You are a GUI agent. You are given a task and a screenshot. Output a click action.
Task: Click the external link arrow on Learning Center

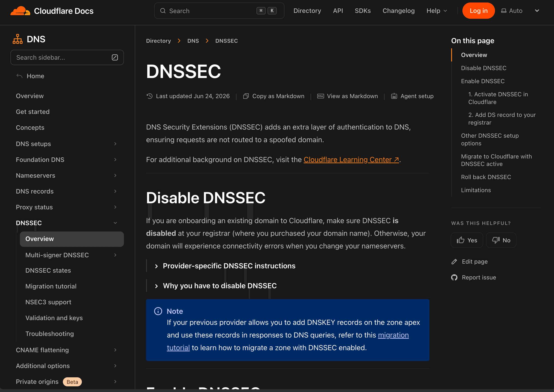[396, 160]
